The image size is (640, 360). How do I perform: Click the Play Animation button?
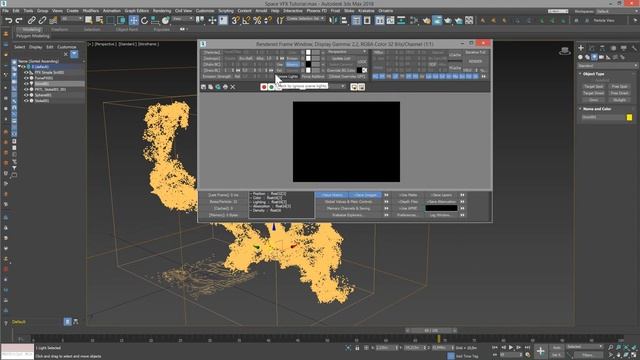pos(511,347)
